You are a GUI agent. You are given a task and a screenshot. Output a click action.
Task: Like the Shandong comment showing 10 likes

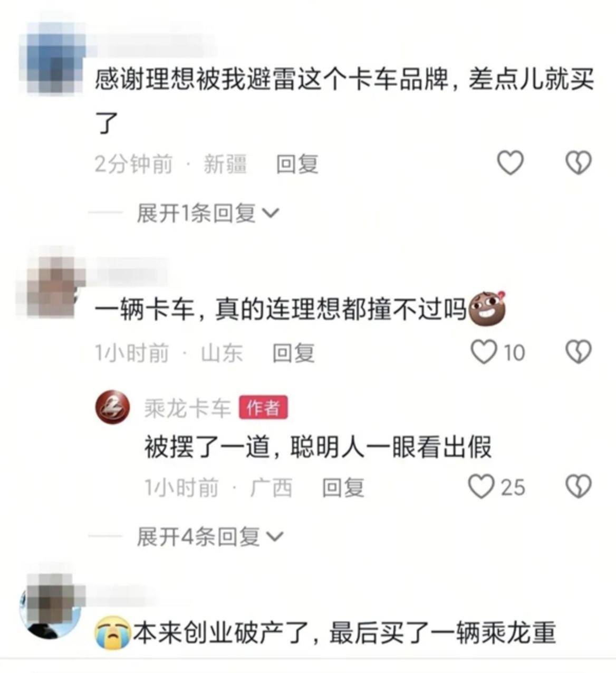coord(484,352)
